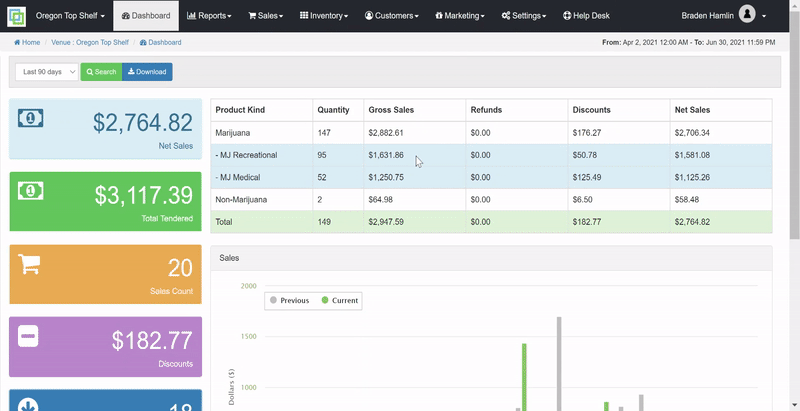This screenshot has height=411, width=800.
Task: Click discounts value $176.27
Action: tap(587, 133)
